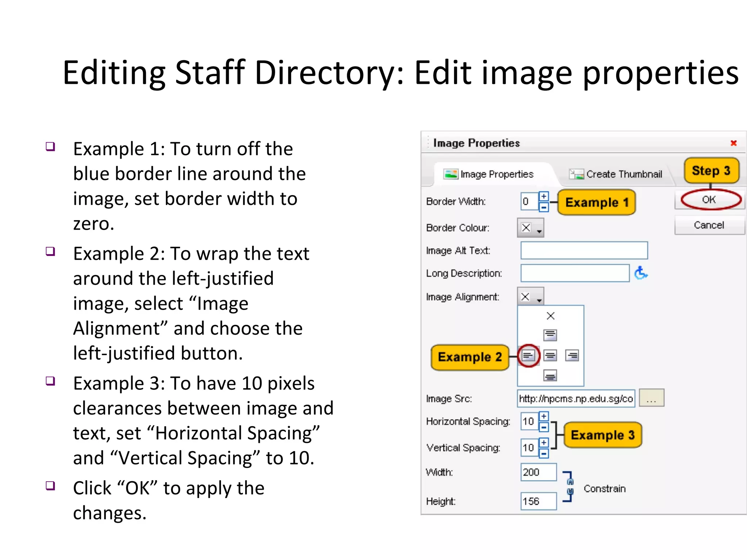Click the Vertical Spacing value field
The width and height of the screenshot is (747, 560).
(x=529, y=447)
